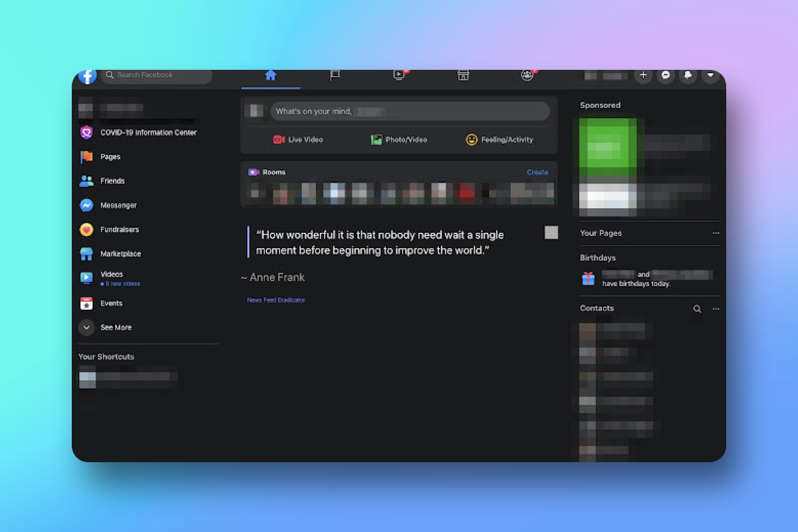The width and height of the screenshot is (798, 532).
Task: Click the "What's on your mind" post box
Action: pyautogui.click(x=410, y=111)
